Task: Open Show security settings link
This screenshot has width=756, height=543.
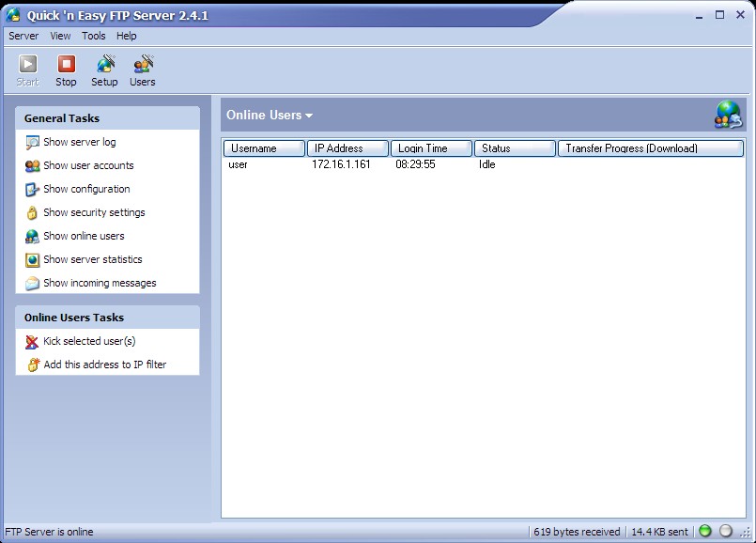Action: (94, 212)
